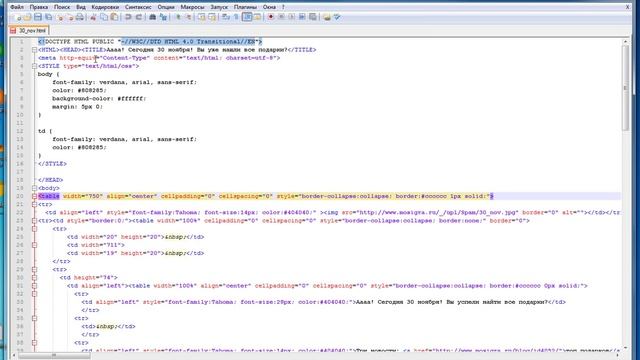Open the Синтаксис menu

pos(138,7)
